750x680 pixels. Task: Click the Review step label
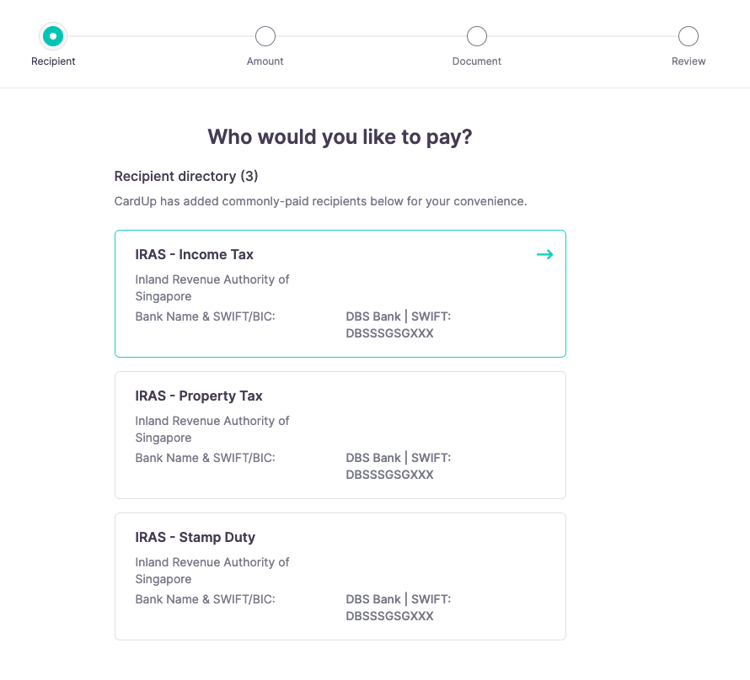point(688,61)
